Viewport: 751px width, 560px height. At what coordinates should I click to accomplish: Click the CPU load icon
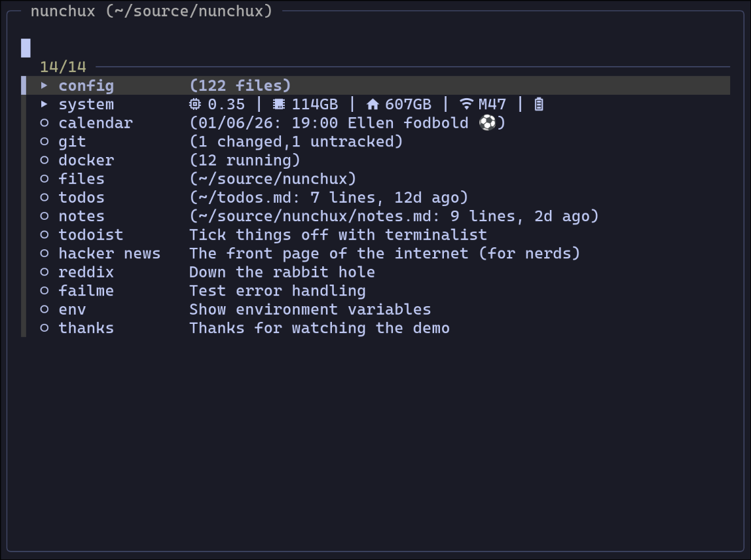coord(194,104)
